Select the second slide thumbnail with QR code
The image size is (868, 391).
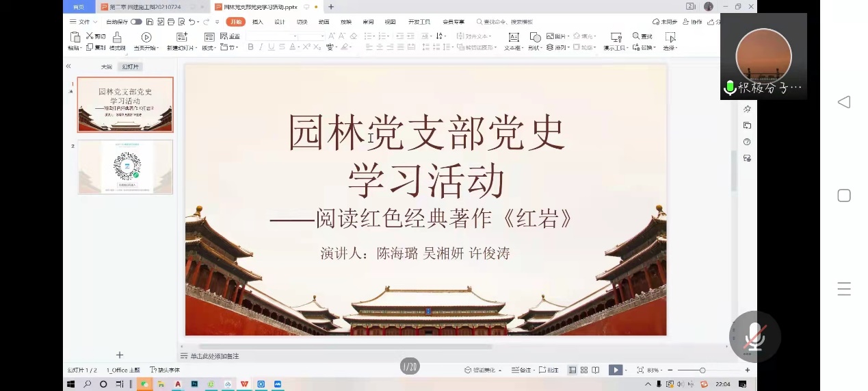point(125,167)
